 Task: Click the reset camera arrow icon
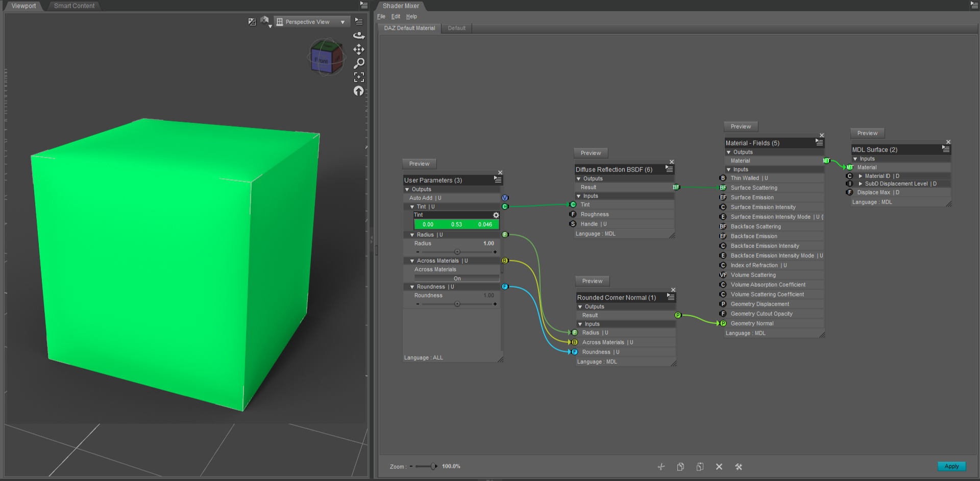(359, 91)
